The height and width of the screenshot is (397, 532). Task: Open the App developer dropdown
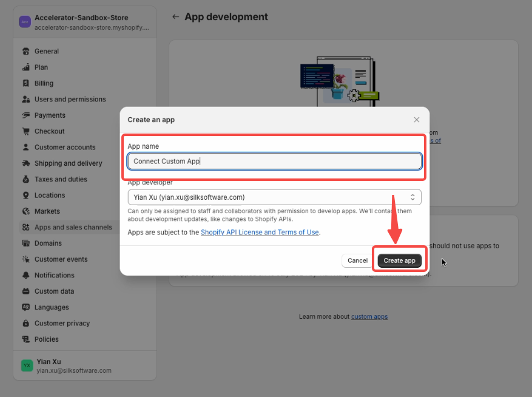274,197
